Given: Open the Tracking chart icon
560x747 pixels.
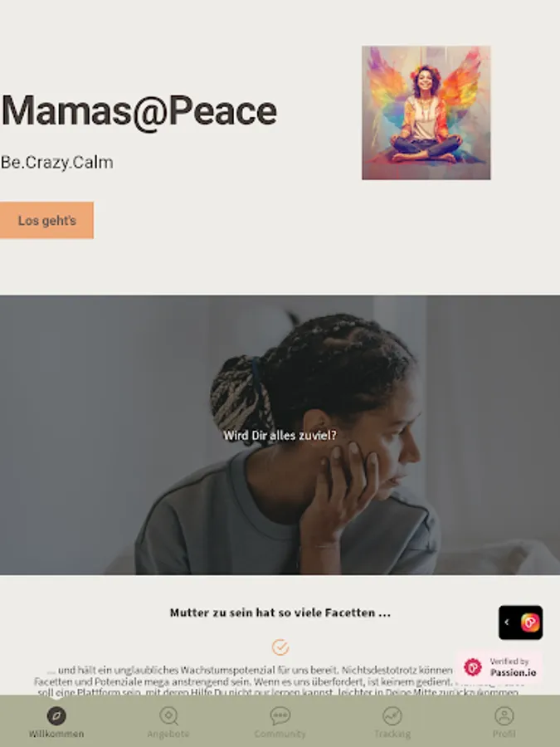Looking at the screenshot, I should (392, 715).
